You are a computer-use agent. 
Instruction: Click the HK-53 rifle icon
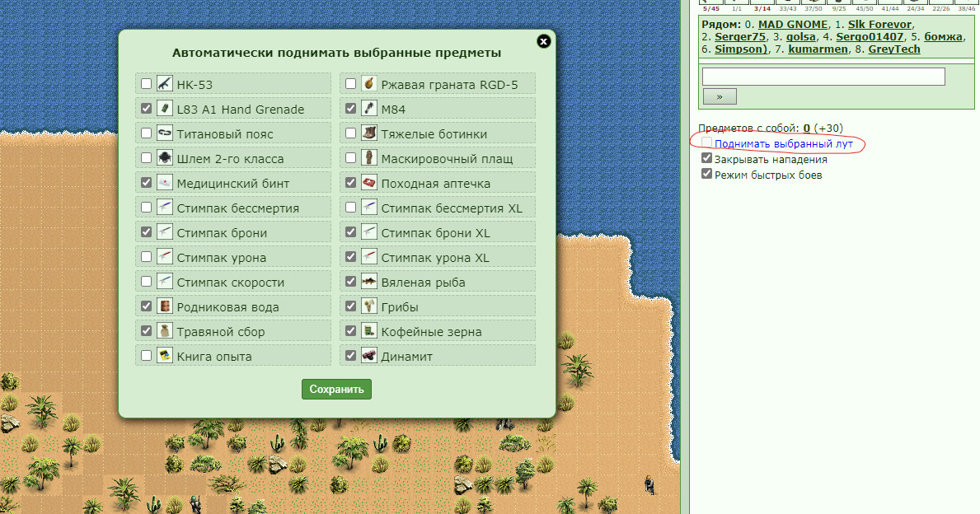pos(164,84)
